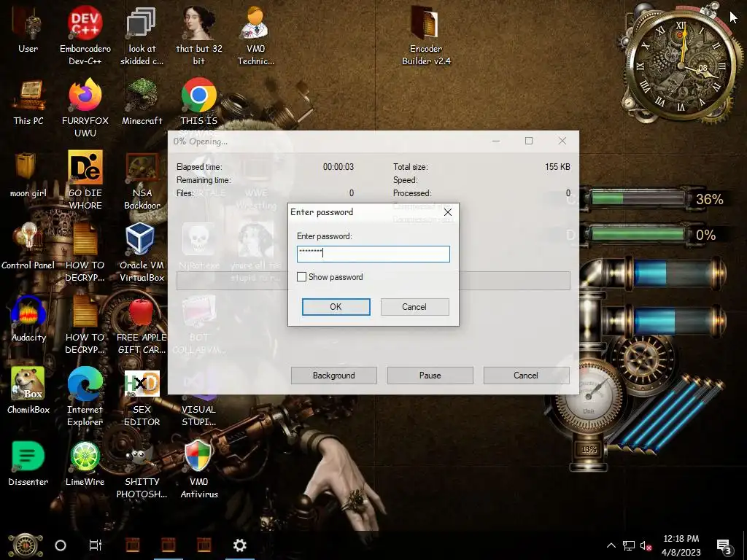The height and width of the screenshot is (560, 747).
Task: Open Cortana search circle on taskbar
Action: pyautogui.click(x=61, y=545)
